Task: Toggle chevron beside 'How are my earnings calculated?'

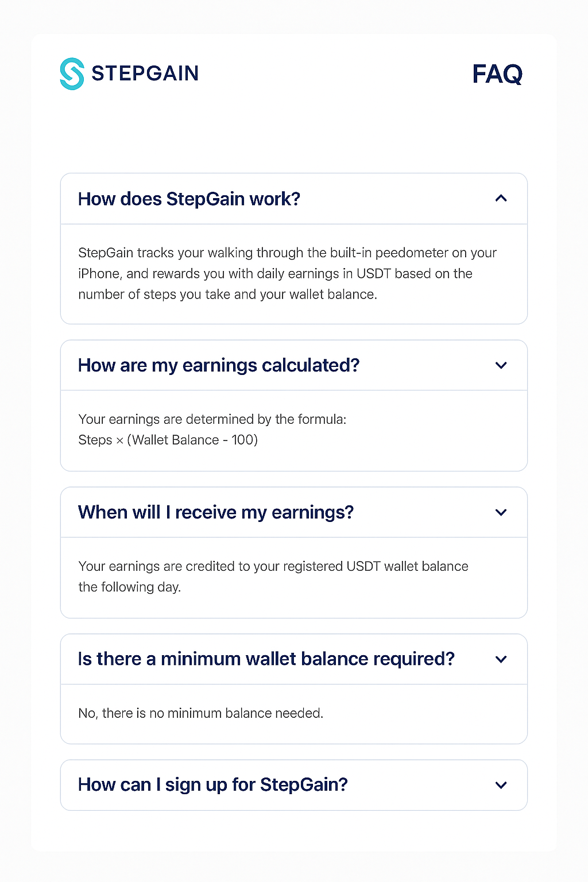Action: pos(501,365)
